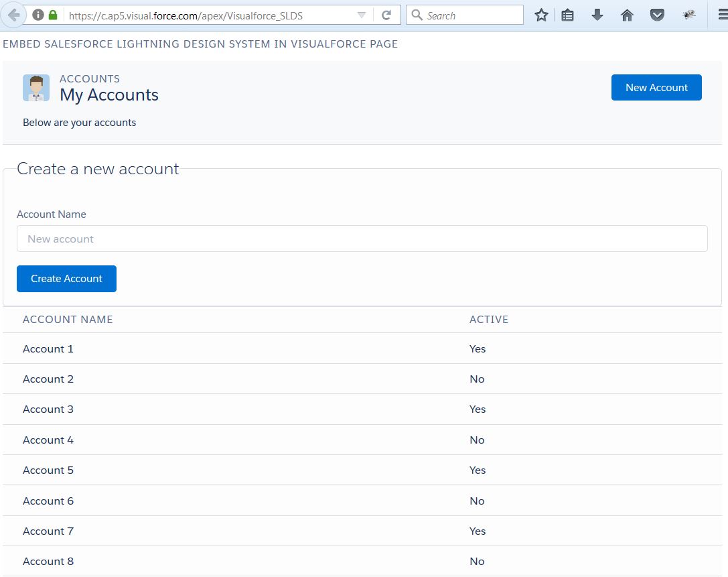
Task: Click the padlock security icon in address bar
Action: [52, 15]
